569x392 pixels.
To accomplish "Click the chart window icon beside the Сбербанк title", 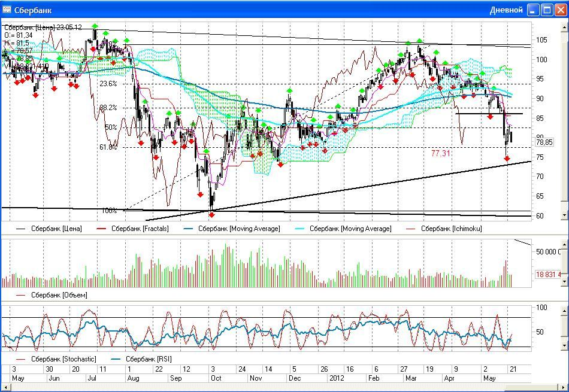I will pyautogui.click(x=7, y=10).
